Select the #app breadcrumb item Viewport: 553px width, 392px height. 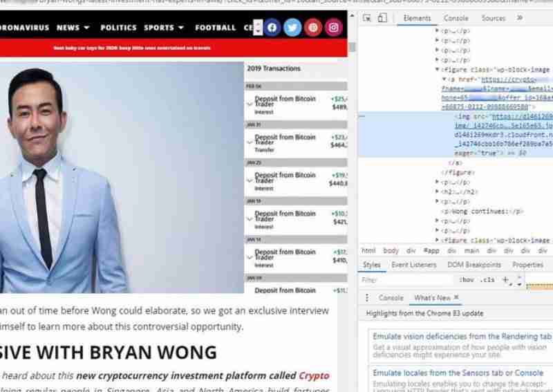431,250
